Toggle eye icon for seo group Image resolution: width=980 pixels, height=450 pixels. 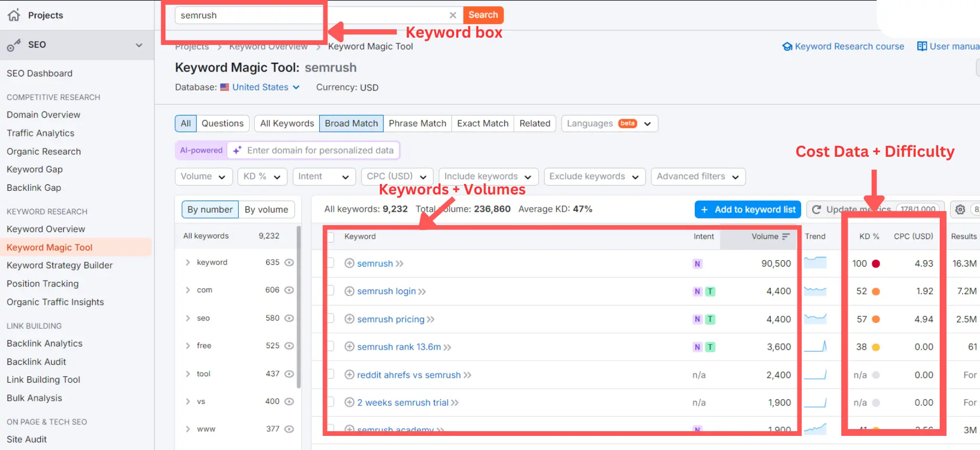(x=289, y=318)
